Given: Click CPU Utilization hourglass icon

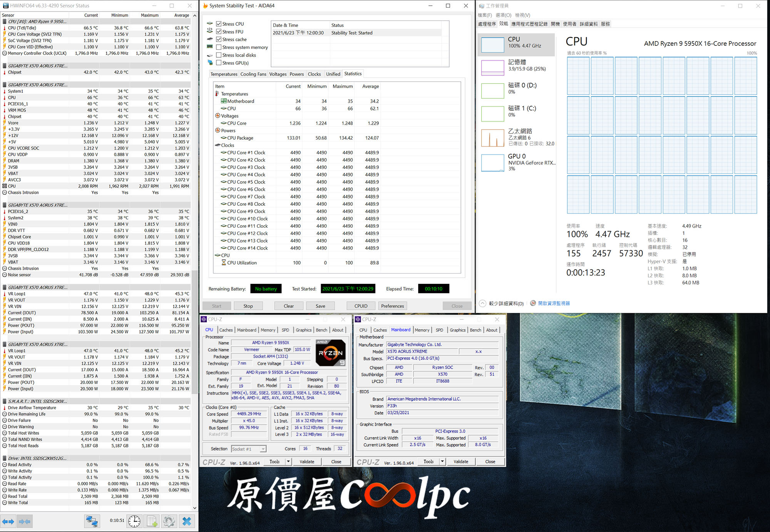Looking at the screenshot, I should point(224,262).
